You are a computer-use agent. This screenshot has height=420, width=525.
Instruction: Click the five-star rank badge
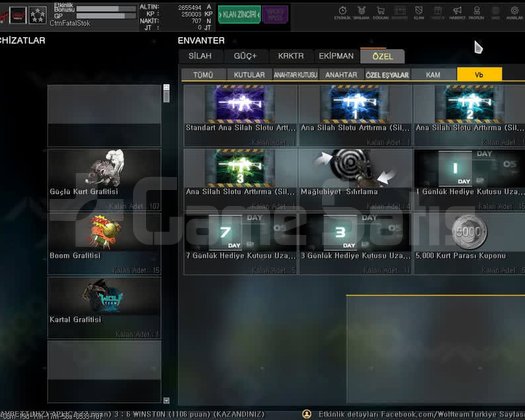[x=38, y=15]
